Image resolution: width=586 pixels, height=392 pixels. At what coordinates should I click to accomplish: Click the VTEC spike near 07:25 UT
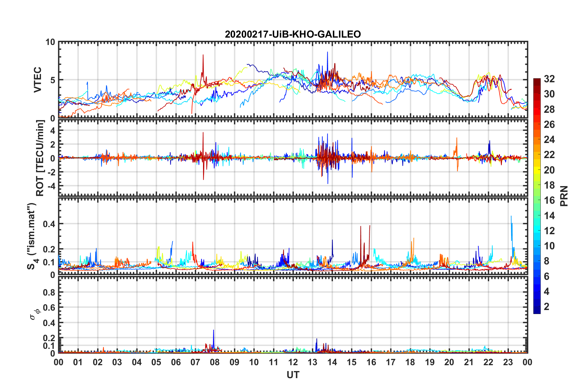[203, 66]
